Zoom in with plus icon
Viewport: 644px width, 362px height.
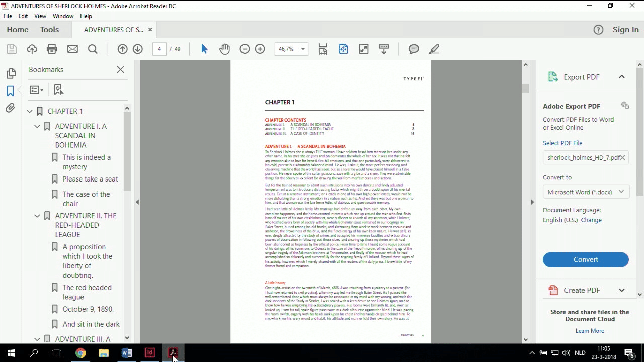click(260, 49)
